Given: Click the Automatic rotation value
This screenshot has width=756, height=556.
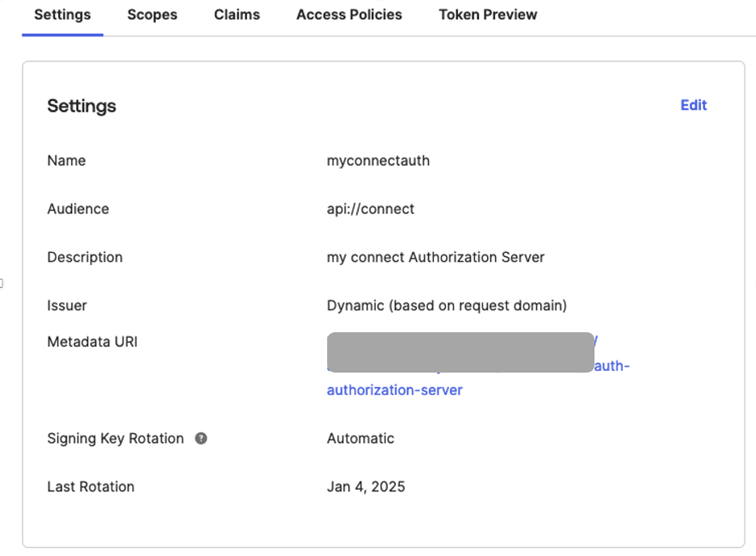Looking at the screenshot, I should 360,438.
